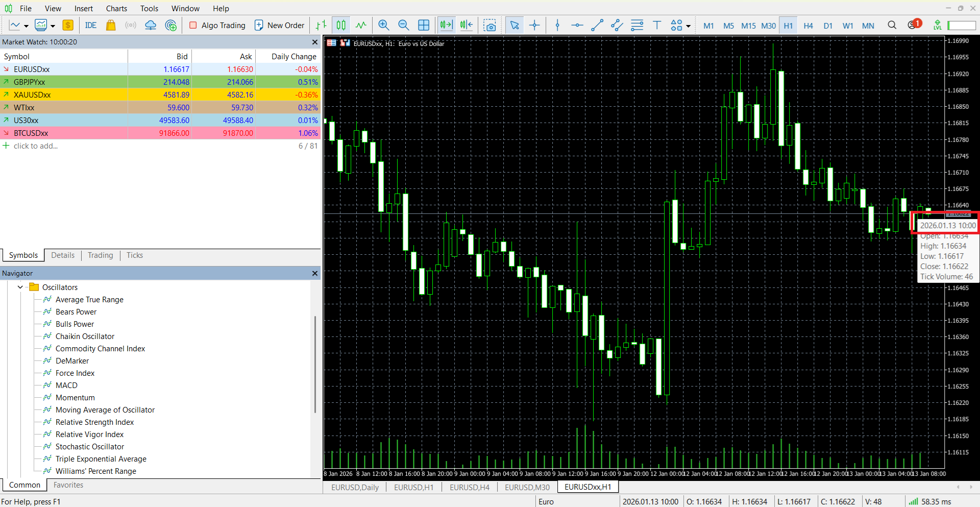The height and width of the screenshot is (507, 980).
Task: Open the chart type dropdown arrow
Action: [26, 26]
